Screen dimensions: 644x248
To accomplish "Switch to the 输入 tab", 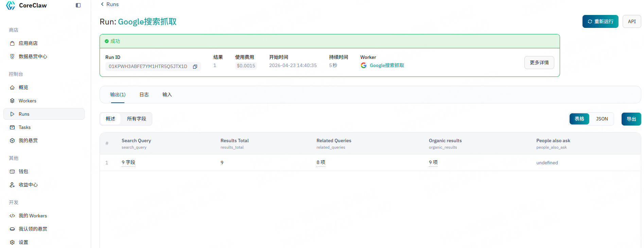I will 167,95.
